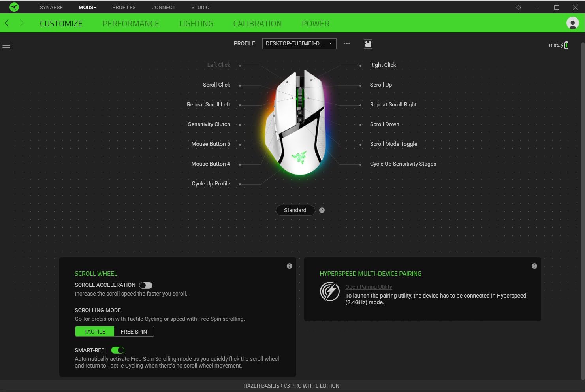This screenshot has height=392, width=585.
Task: Select the Mouse Button 5 assignment
Action: pyautogui.click(x=211, y=144)
